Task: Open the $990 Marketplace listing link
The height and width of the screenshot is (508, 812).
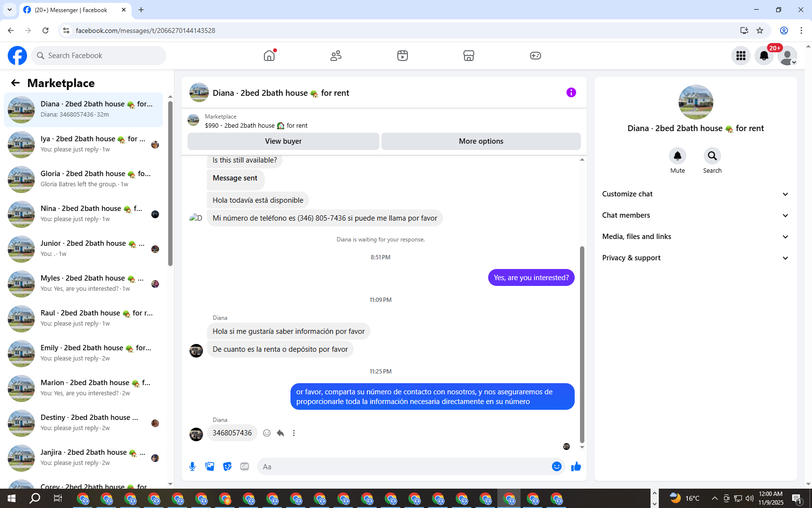Action: (x=256, y=125)
